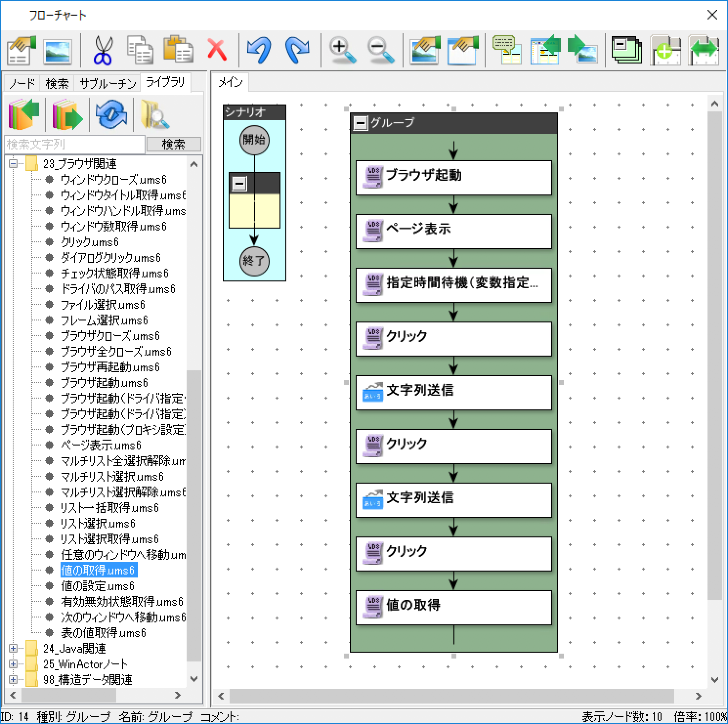Screen dimensions: 728x724
Task: Click the 終了 end circle
Action: [254, 261]
